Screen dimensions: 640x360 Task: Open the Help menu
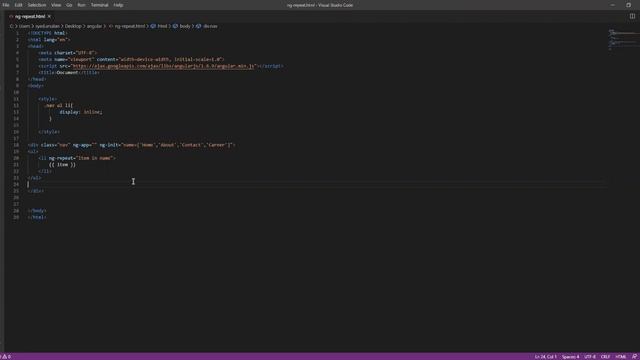pyautogui.click(x=118, y=5)
